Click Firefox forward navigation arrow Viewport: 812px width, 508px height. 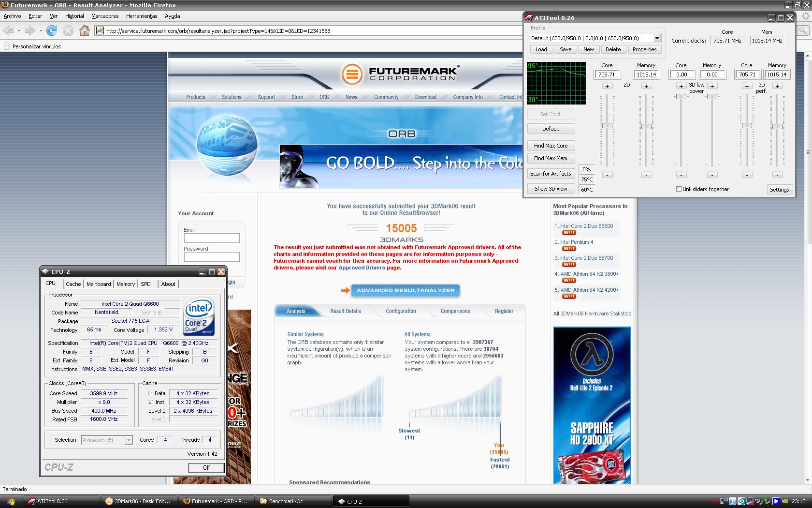[29, 30]
